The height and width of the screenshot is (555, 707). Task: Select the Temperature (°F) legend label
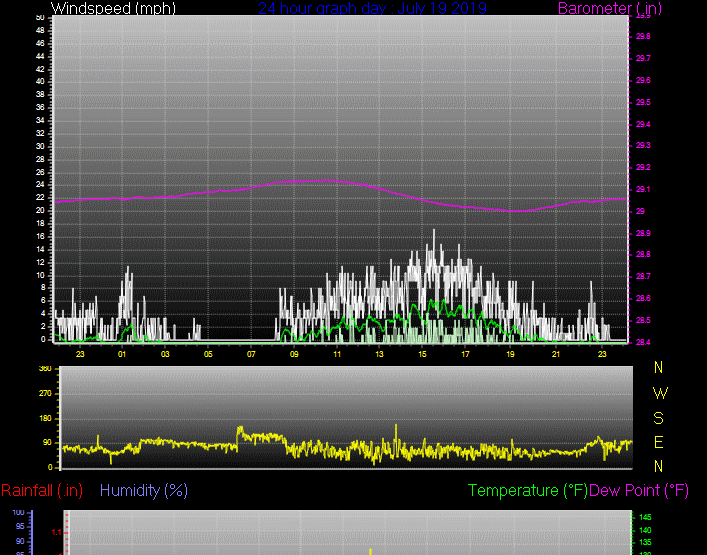click(x=528, y=490)
